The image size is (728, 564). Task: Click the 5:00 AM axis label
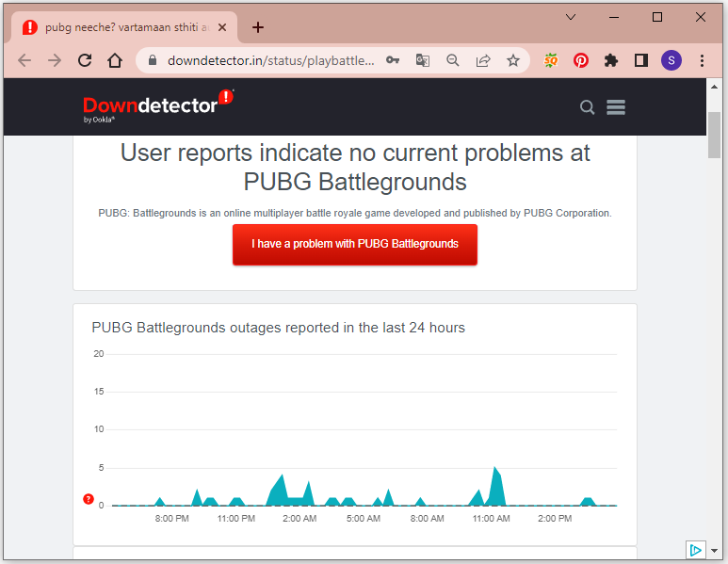coord(364,519)
